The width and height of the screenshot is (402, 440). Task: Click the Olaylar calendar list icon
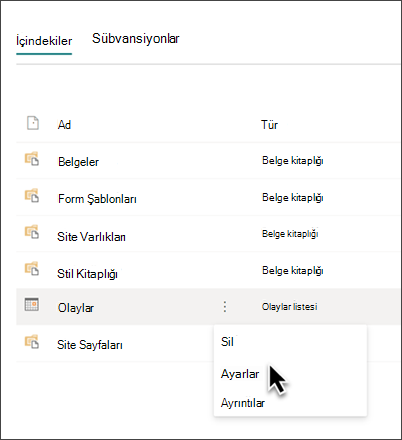32,304
